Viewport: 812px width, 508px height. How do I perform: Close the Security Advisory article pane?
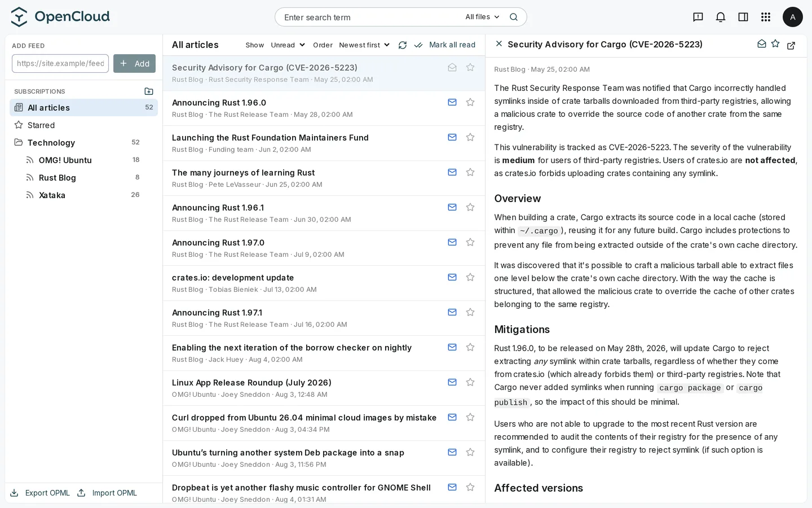[499, 43]
